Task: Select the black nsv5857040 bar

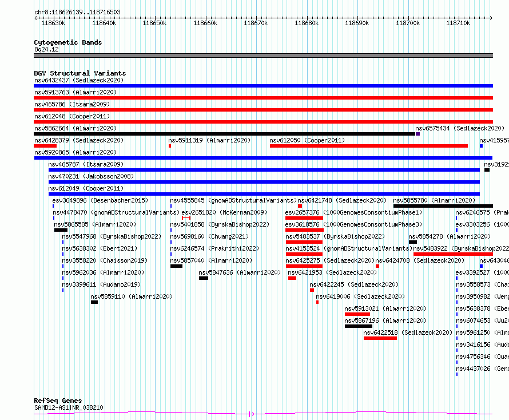Action: click(x=176, y=266)
